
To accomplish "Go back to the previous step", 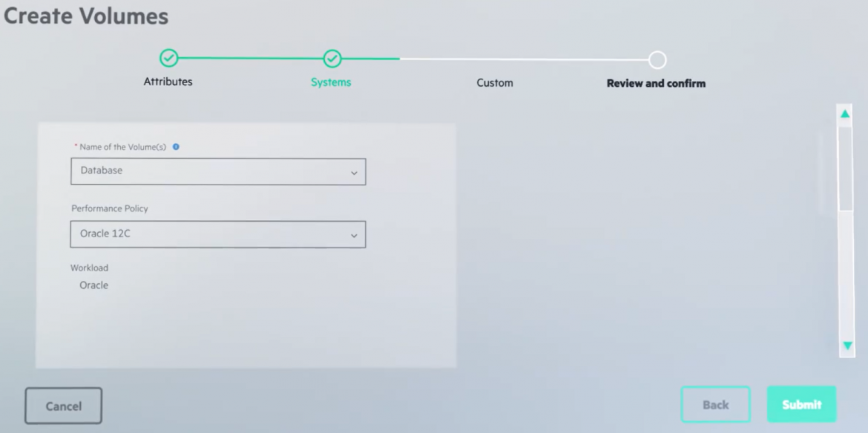I will pos(715,404).
